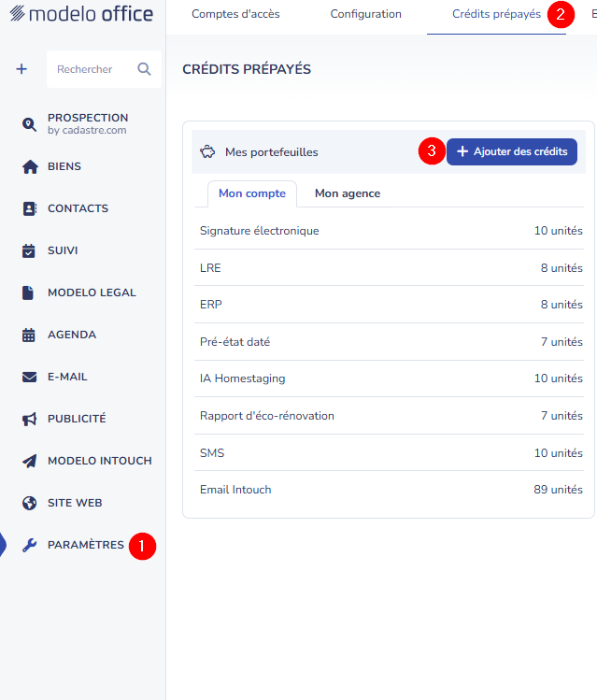The height and width of the screenshot is (700, 597).
Task: Click the megaphone icon for Publicité
Action: pos(29,419)
